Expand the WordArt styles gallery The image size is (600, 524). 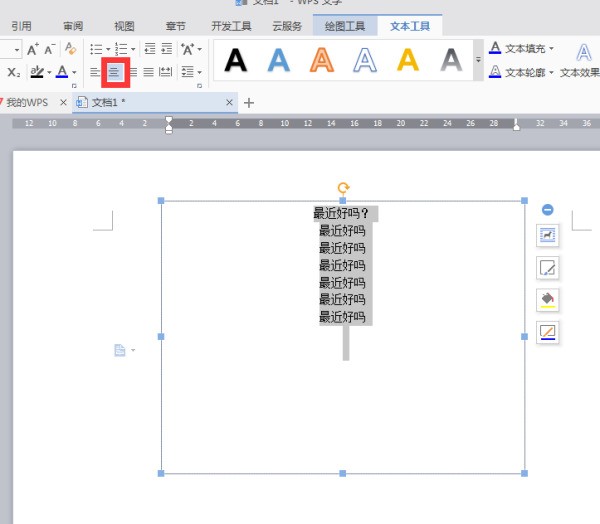pos(477,61)
